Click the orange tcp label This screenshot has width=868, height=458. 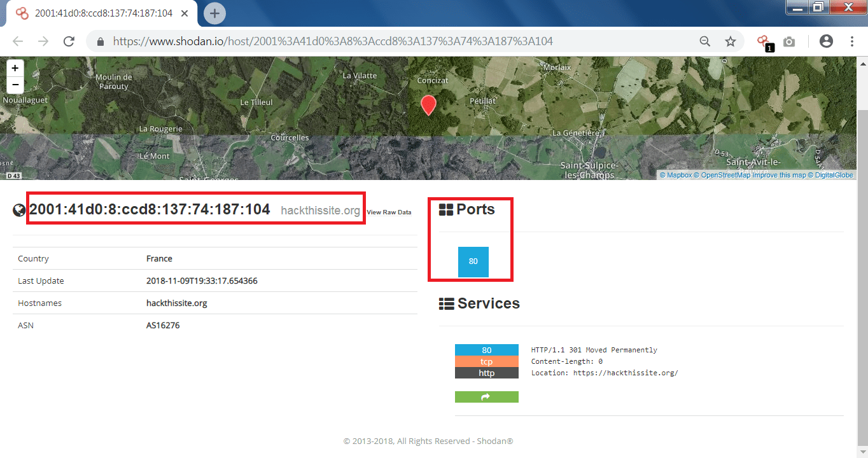tap(487, 362)
